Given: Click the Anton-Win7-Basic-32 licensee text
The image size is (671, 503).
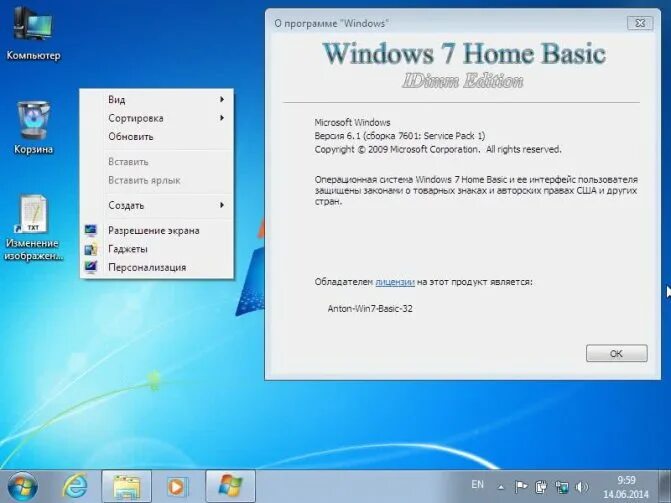Looking at the screenshot, I should [370, 309].
